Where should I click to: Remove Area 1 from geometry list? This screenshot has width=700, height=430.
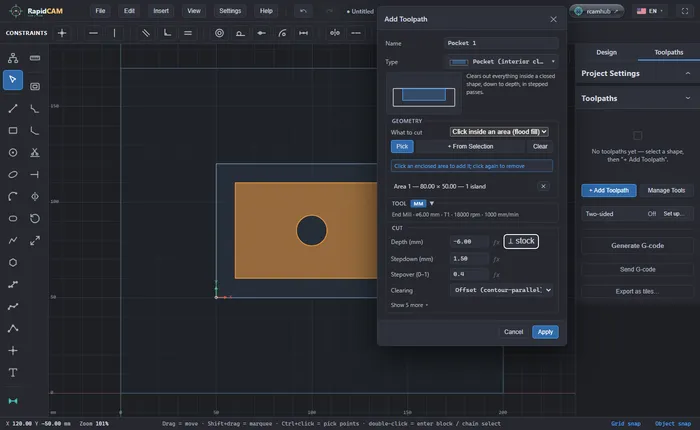point(543,186)
